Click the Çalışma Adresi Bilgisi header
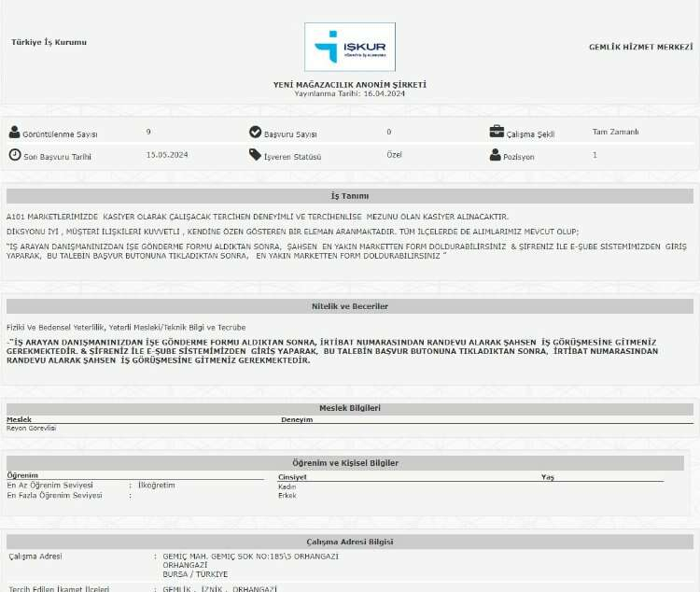 (x=350, y=542)
